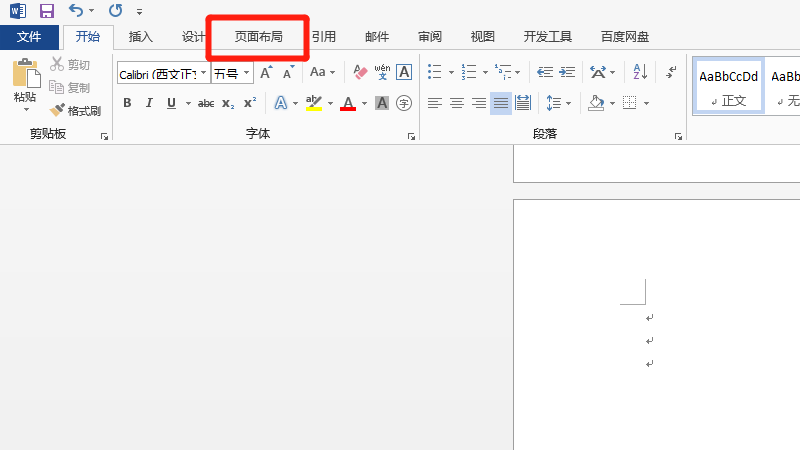Image resolution: width=800 pixels, height=450 pixels.
Task: Open the 文件 file menu
Action: (29, 37)
